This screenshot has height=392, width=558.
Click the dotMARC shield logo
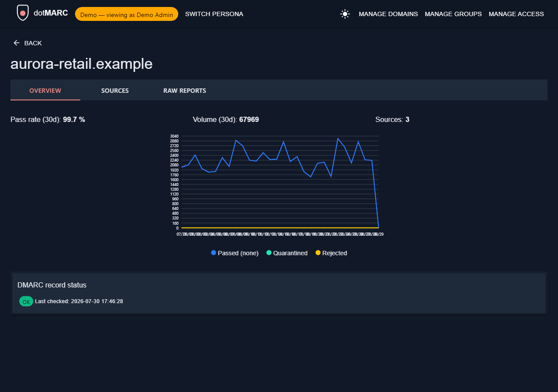[23, 13]
